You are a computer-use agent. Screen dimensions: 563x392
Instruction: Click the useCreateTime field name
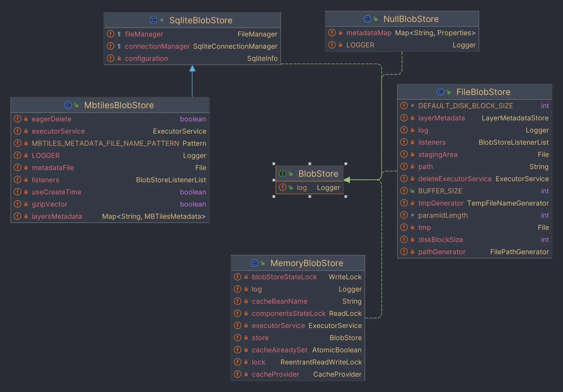(57, 192)
